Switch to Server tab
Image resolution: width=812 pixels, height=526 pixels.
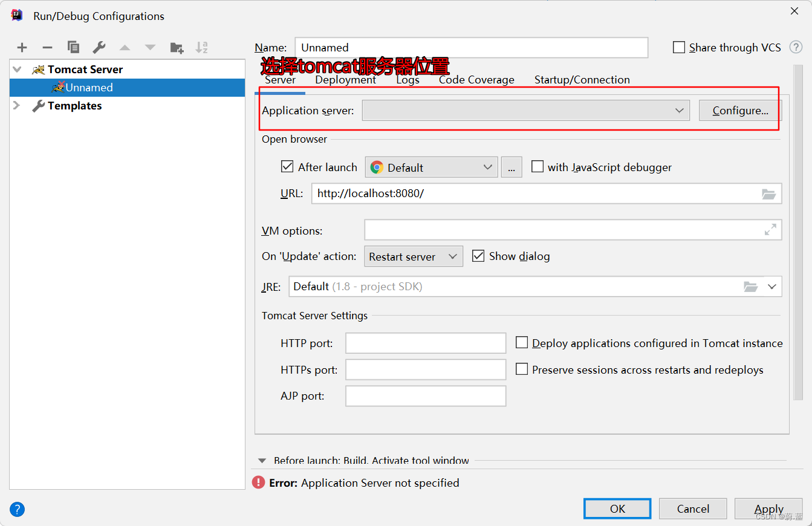281,80
